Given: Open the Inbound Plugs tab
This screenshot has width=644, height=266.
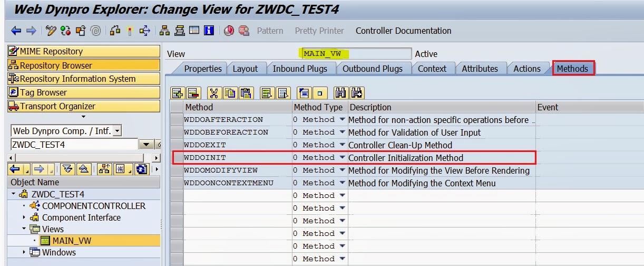Looking at the screenshot, I should click(300, 69).
